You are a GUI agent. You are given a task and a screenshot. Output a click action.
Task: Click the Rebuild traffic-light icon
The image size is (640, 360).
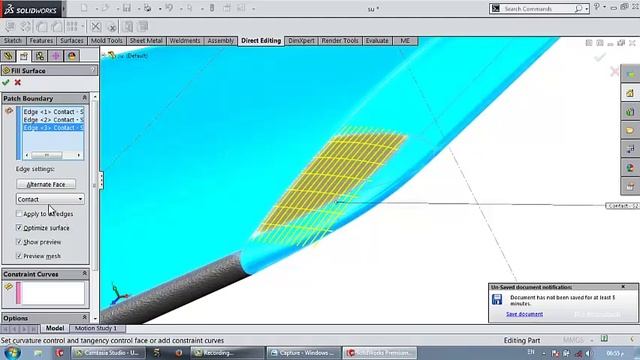coord(212,8)
